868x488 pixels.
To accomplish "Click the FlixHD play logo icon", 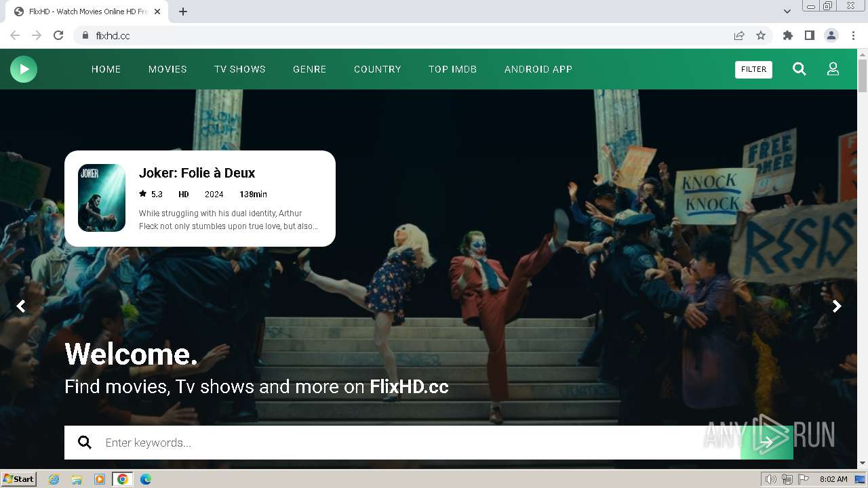I will coord(24,69).
